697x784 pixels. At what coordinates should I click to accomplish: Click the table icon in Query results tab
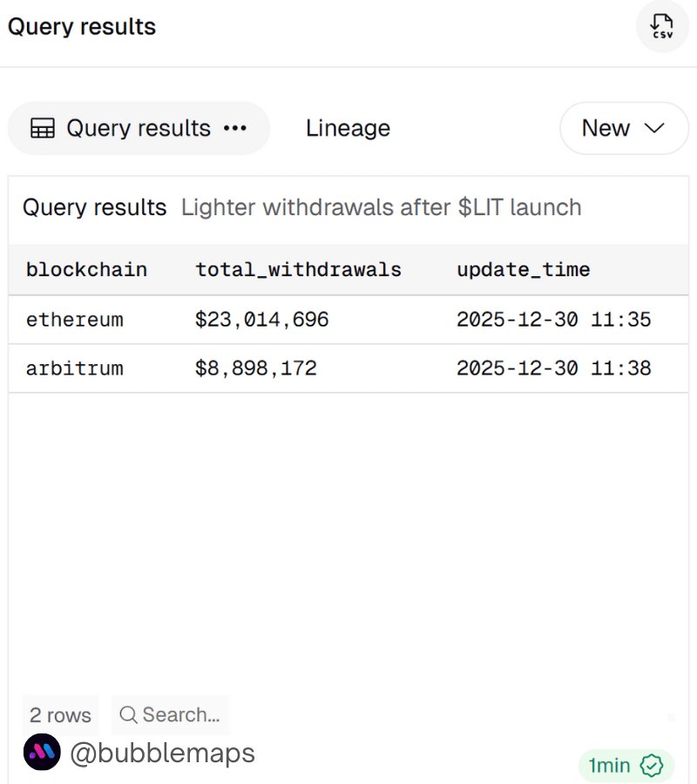point(42,129)
